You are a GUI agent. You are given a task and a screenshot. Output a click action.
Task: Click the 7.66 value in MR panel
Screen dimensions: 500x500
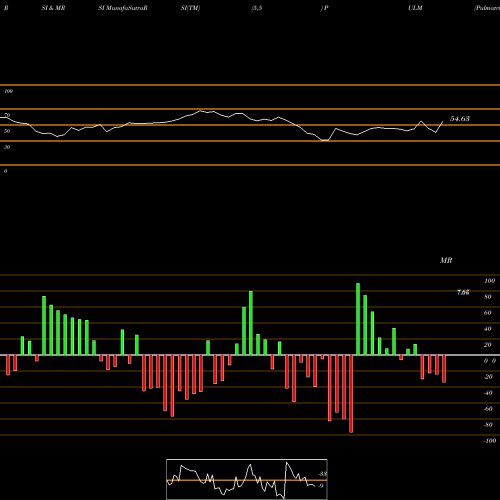[x=463, y=292]
